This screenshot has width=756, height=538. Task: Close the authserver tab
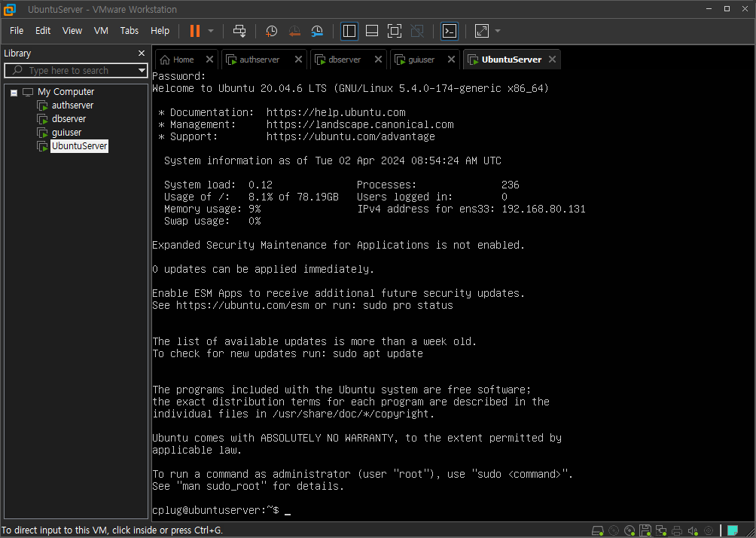tap(298, 59)
